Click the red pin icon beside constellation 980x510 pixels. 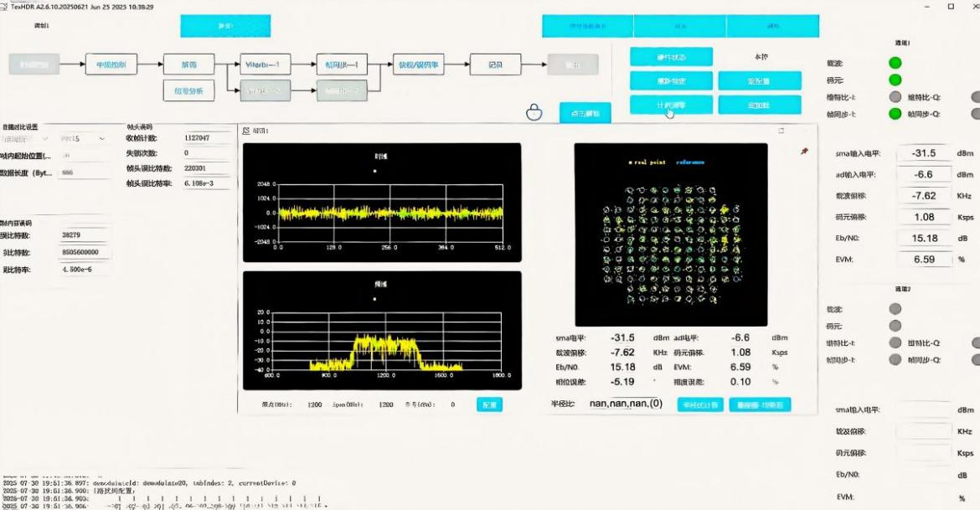pos(805,152)
